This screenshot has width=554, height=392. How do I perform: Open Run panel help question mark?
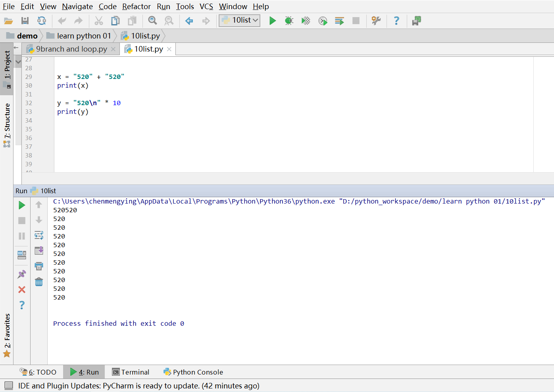22,305
